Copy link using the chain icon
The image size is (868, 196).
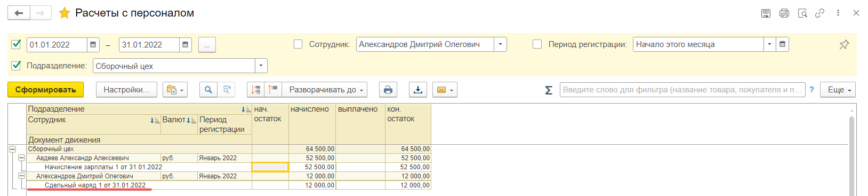[x=820, y=13]
